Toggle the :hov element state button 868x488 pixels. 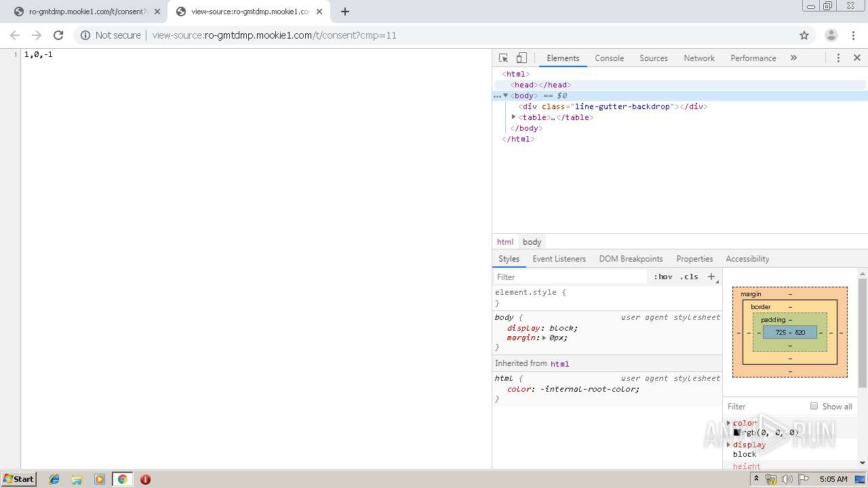(663, 277)
